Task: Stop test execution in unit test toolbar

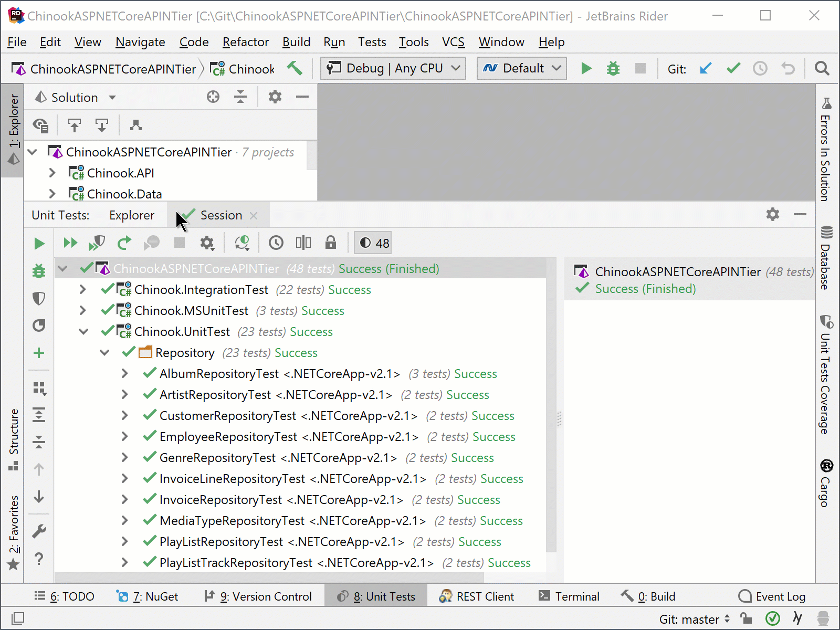Action: click(x=180, y=243)
